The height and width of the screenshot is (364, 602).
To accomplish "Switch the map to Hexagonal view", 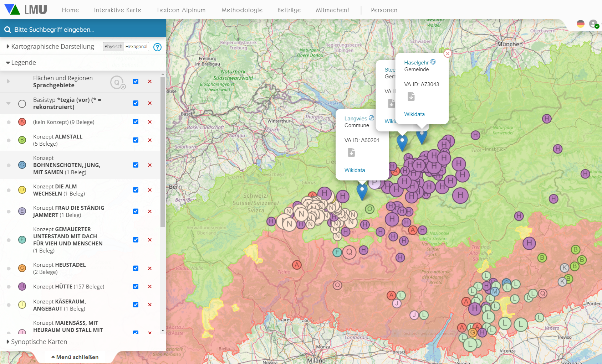I will tap(136, 47).
